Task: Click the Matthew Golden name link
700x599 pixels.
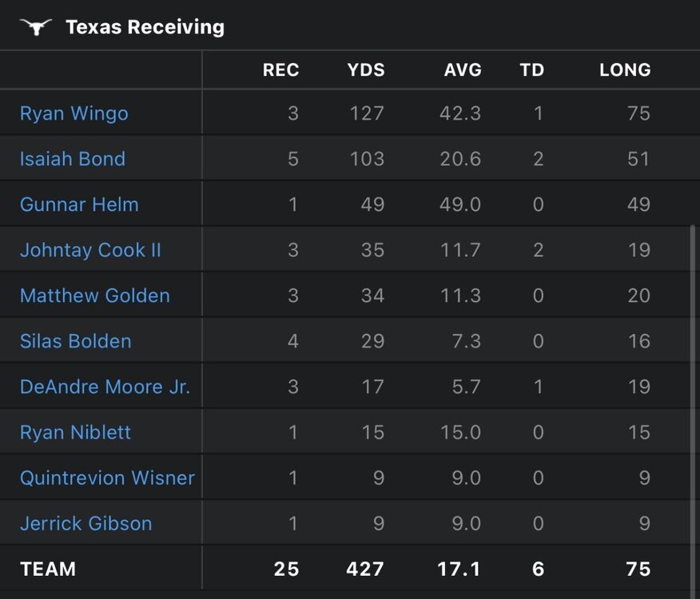Action: pyautogui.click(x=94, y=296)
